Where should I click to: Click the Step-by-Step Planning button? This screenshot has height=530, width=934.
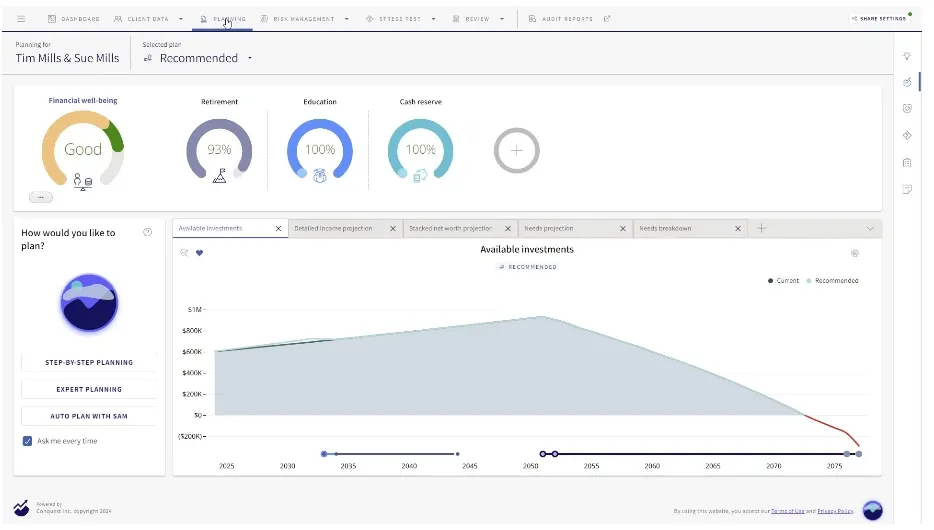tap(89, 362)
